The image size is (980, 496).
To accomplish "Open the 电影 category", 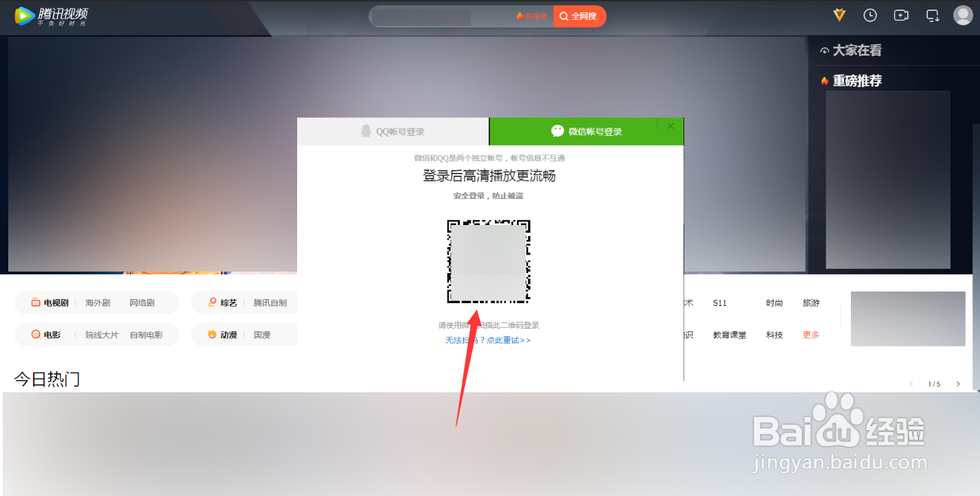I will [x=52, y=335].
